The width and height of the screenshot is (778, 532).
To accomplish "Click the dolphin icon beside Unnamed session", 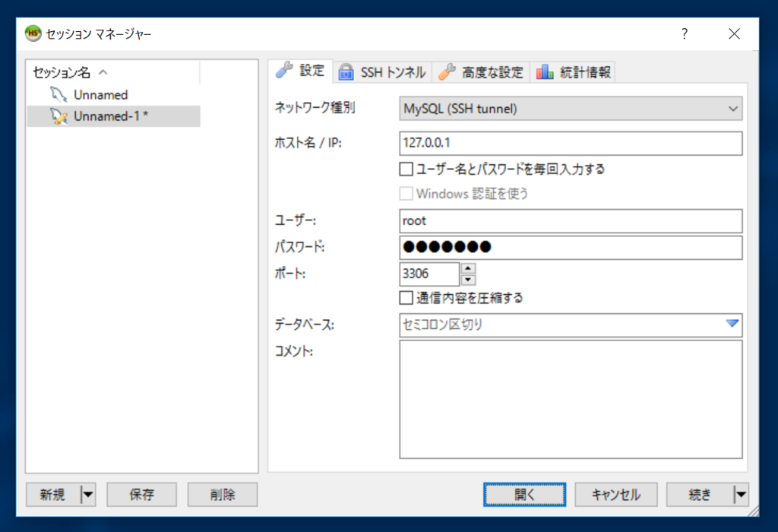I will 58,94.
